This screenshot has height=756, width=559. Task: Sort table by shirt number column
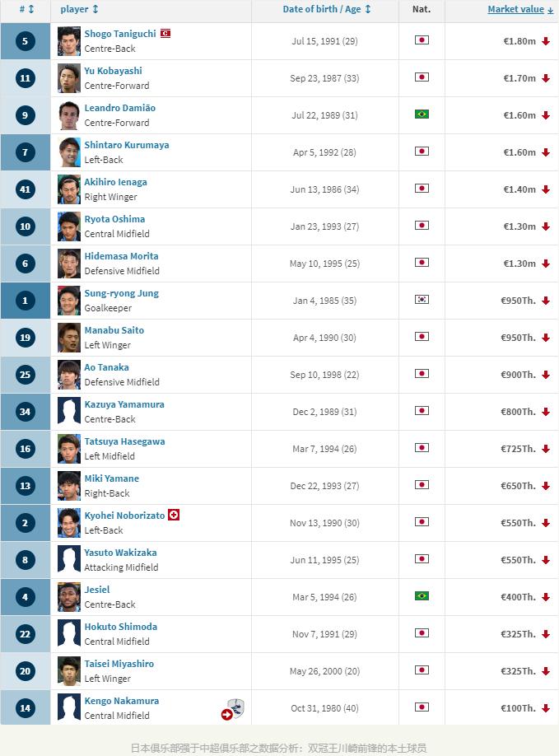click(x=27, y=9)
